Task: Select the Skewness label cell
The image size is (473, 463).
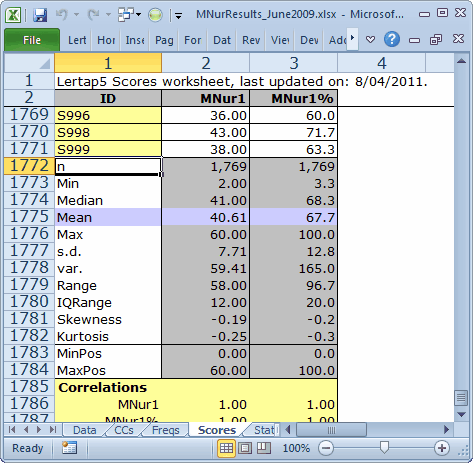Action: click(108, 319)
